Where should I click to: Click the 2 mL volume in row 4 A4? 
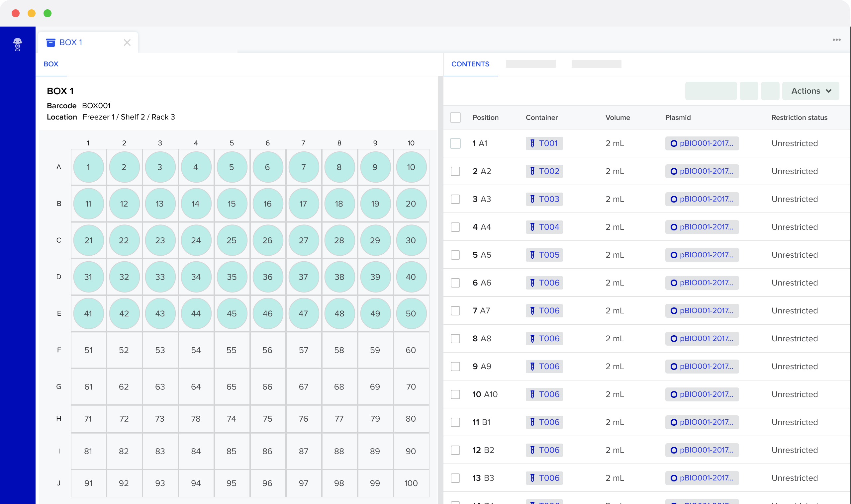tap(615, 227)
